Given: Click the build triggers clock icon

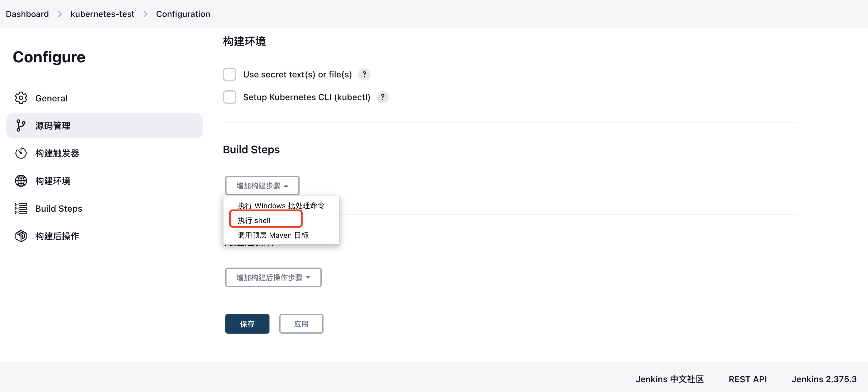Looking at the screenshot, I should [21, 153].
